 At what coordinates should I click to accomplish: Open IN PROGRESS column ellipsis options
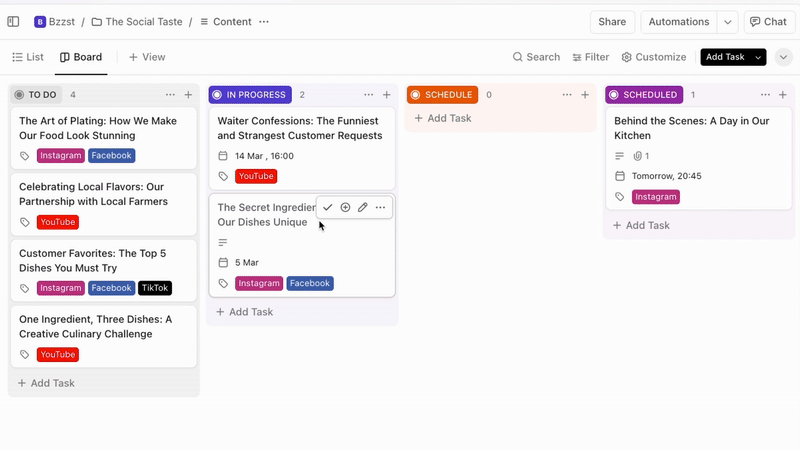pos(368,95)
